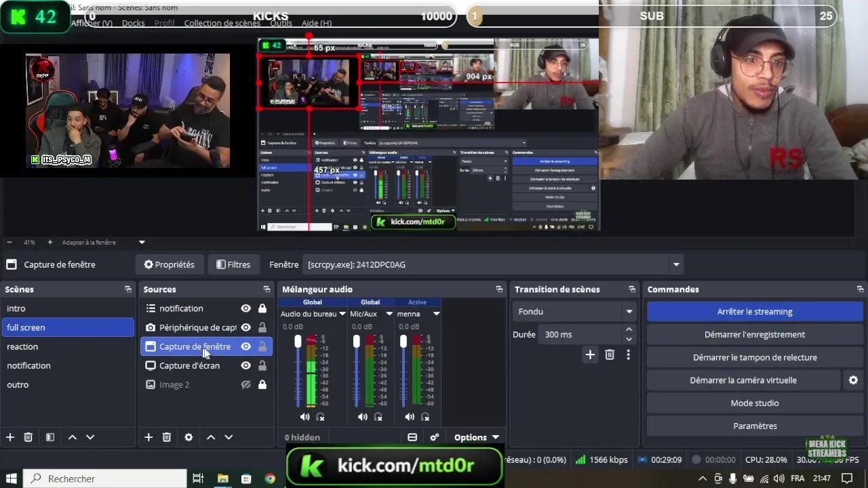Switch to Mode studio
This screenshot has width=868, height=488.
pyautogui.click(x=755, y=403)
